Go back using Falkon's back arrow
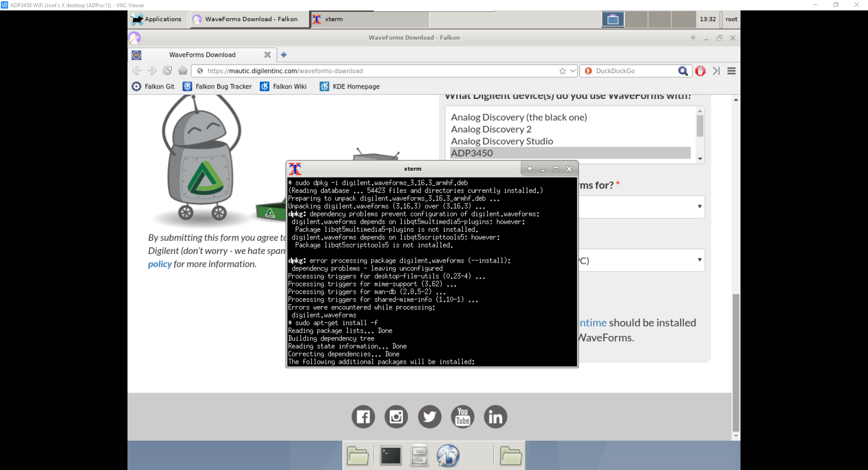 pyautogui.click(x=137, y=71)
